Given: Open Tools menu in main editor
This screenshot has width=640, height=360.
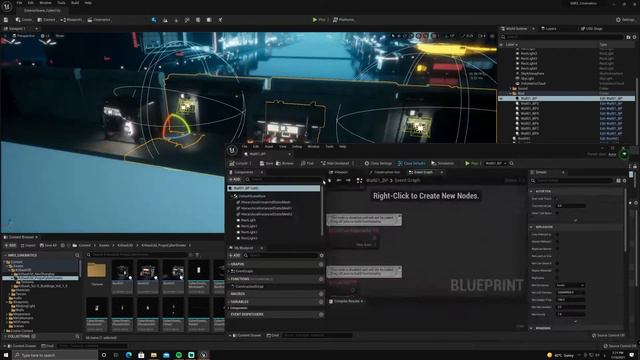Looking at the screenshot, I should pyautogui.click(x=61, y=3).
